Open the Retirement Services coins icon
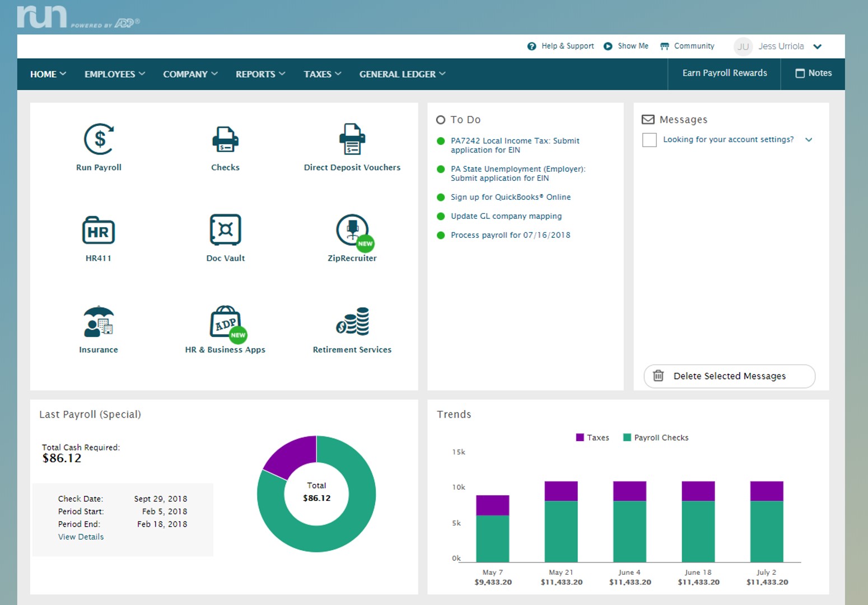Image resolution: width=868 pixels, height=605 pixels. pyautogui.click(x=352, y=322)
